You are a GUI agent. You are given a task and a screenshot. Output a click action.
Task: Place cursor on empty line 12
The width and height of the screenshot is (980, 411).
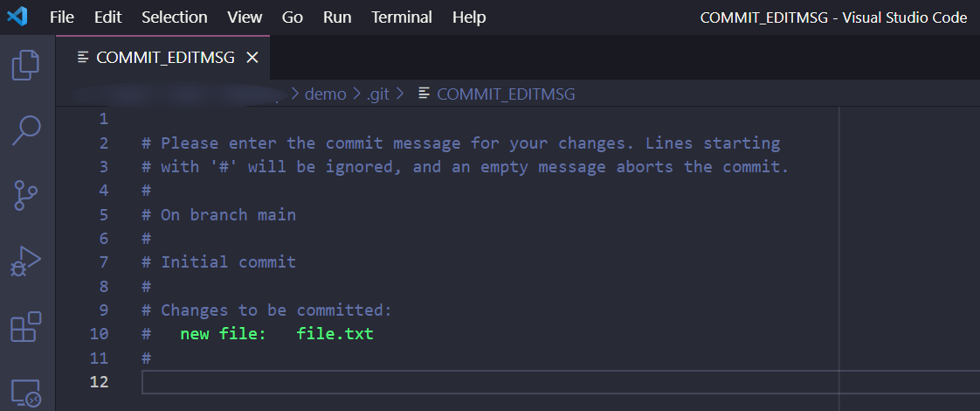[x=561, y=381]
